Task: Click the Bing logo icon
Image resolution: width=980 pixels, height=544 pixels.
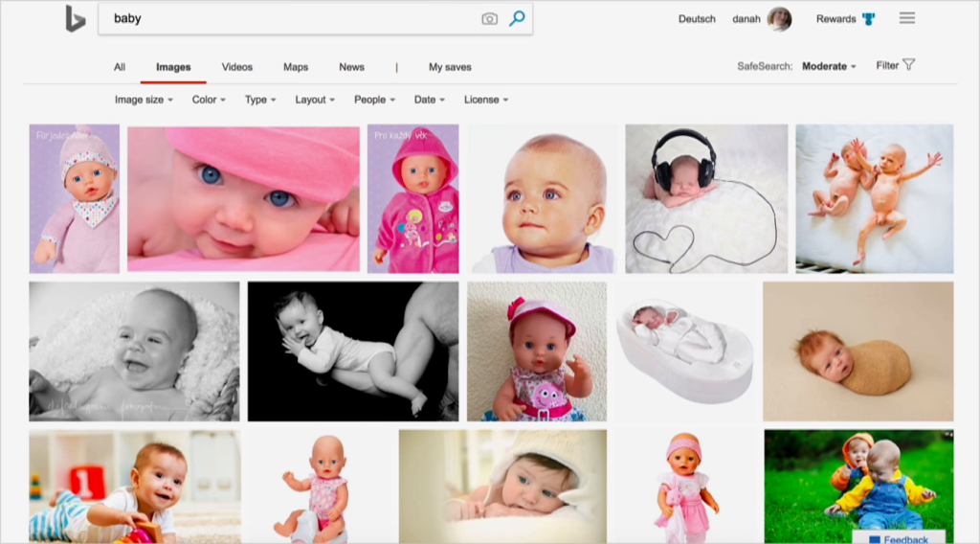Action: pyautogui.click(x=75, y=19)
